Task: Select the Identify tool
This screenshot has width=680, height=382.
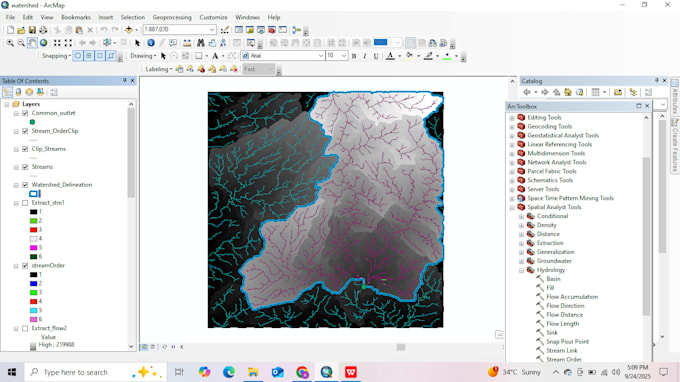Action: click(151, 43)
